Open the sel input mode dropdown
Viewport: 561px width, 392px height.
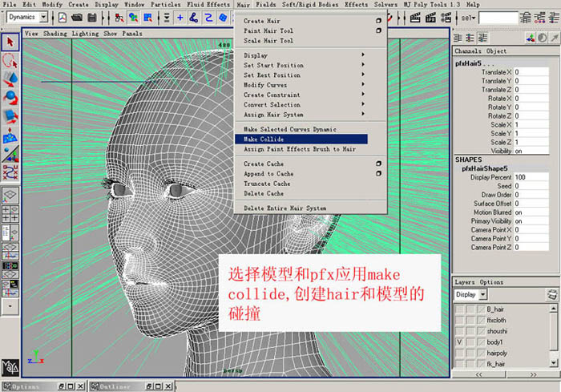point(468,18)
